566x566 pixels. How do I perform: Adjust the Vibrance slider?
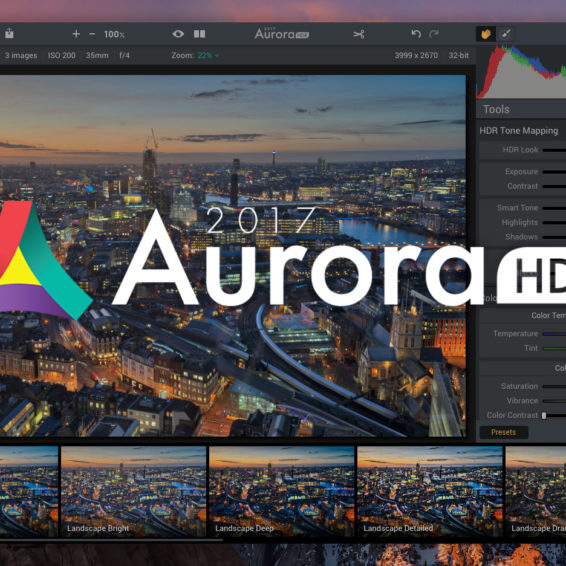[x=554, y=401]
